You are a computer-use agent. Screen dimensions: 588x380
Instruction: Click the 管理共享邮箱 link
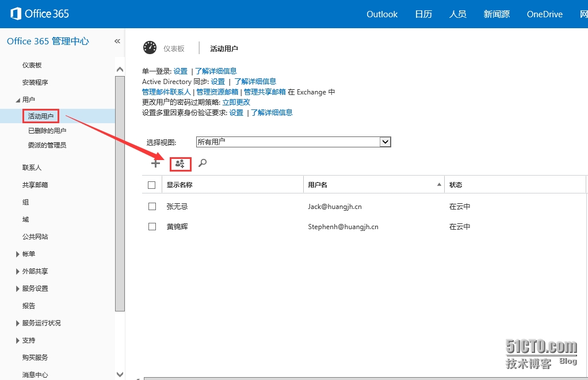coord(265,92)
